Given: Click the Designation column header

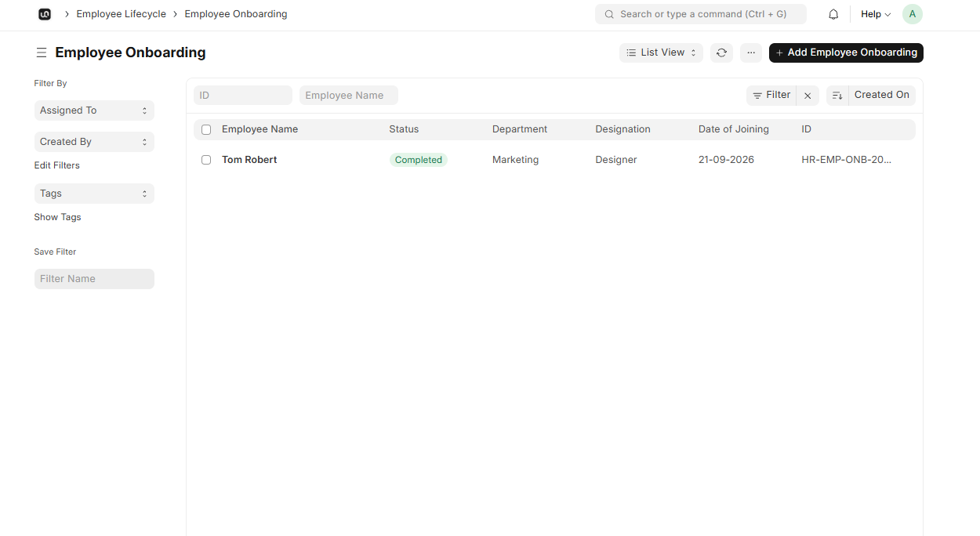Looking at the screenshot, I should 622,129.
